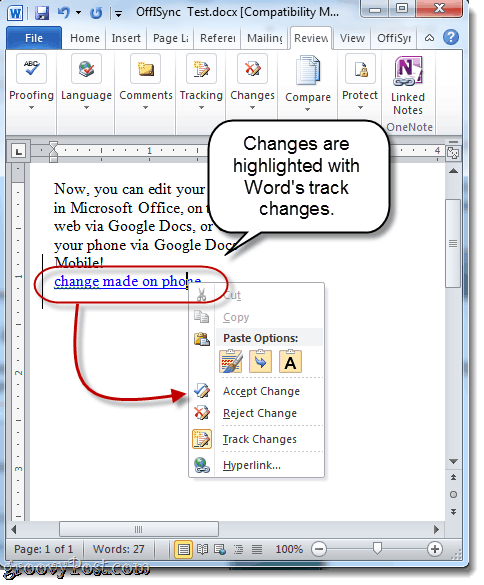Image resolution: width=484 pixels, height=585 pixels.
Task: Click horizontal scrollbar left arrow
Action: (14, 529)
